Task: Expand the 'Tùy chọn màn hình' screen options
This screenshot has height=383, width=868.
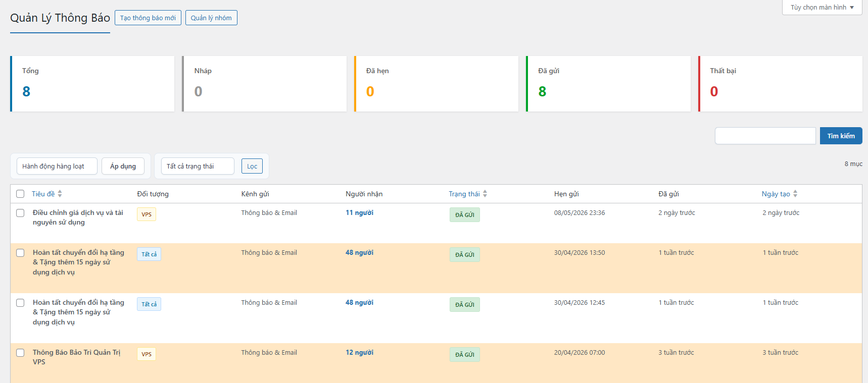Action: [x=822, y=8]
